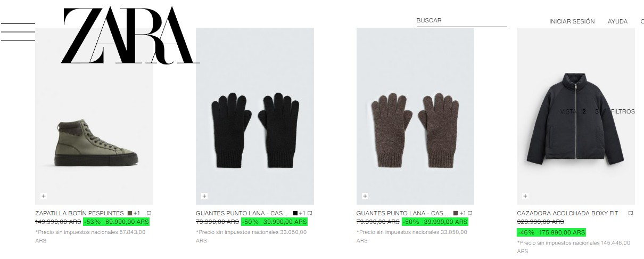Click INICIAR SESIÓN to log in

[572, 21]
